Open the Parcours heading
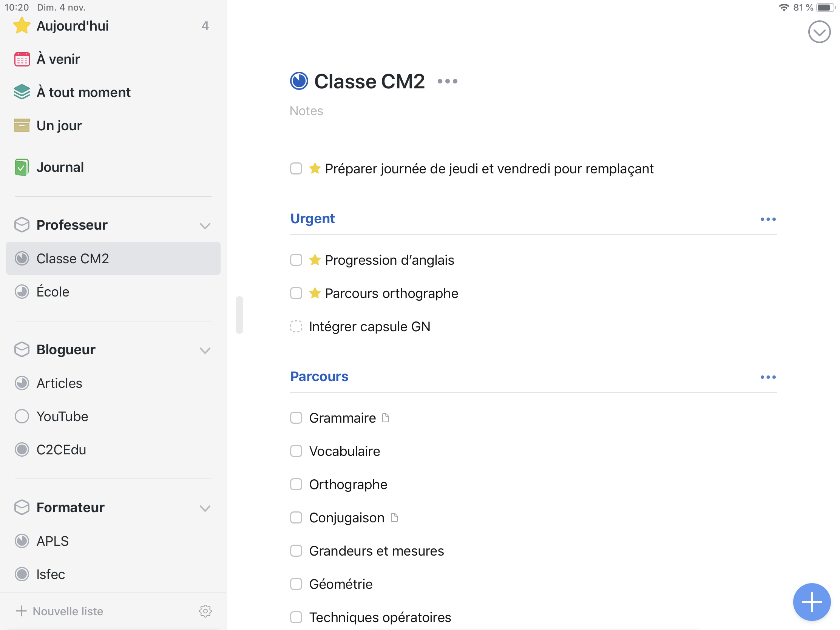Image resolution: width=840 pixels, height=630 pixels. [x=319, y=376]
